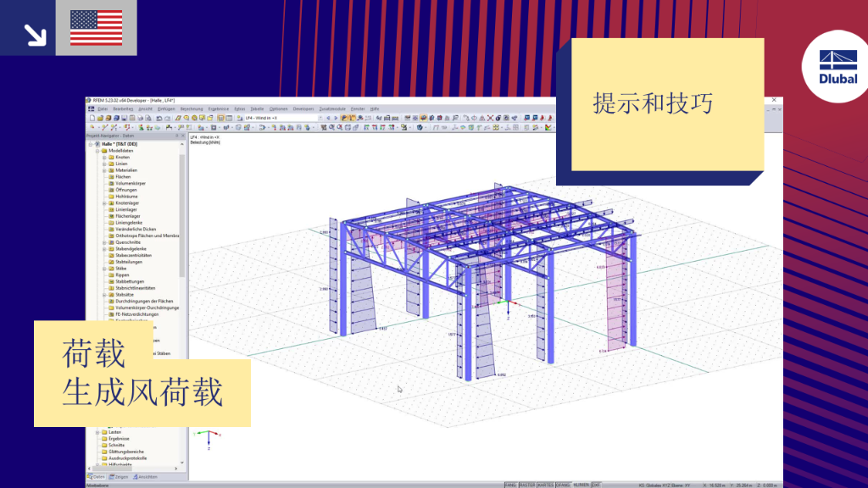
Task: Expand the Knoten tree node
Action: pyautogui.click(x=104, y=157)
